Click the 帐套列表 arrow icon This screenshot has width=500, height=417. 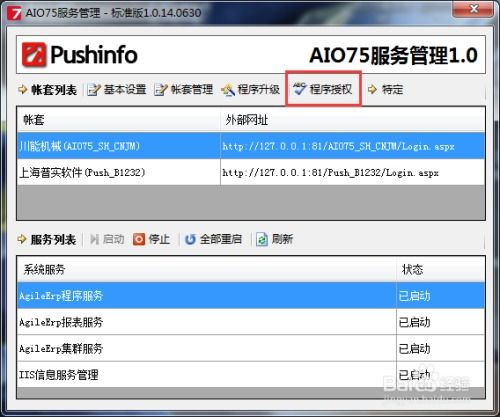[22, 89]
